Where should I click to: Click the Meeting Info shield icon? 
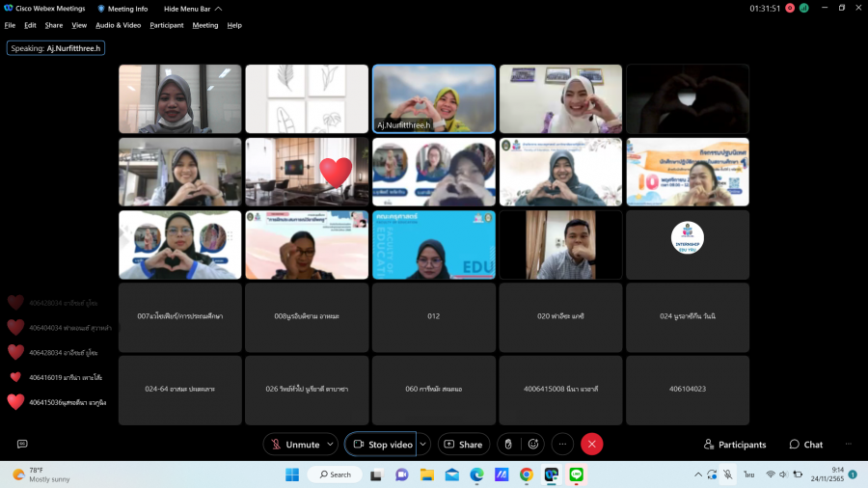(x=101, y=9)
